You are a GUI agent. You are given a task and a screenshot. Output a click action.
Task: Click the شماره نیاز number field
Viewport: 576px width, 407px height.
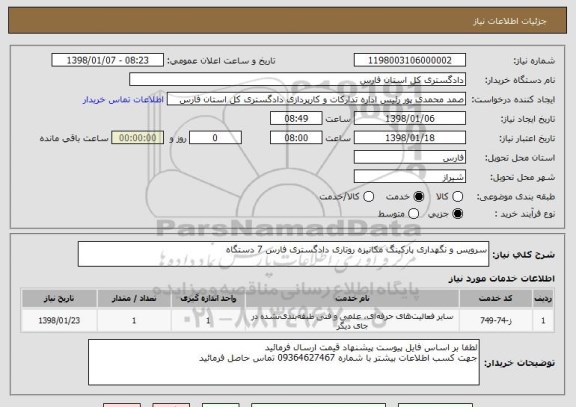coord(410,60)
